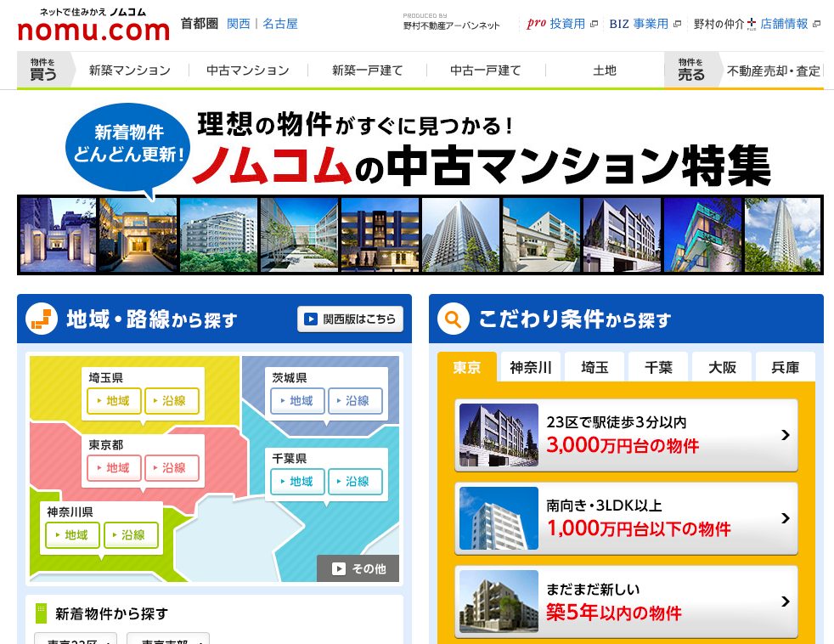834x644 pixels.
Task: Select 中古マンション in the navigation bar
Action: pyautogui.click(x=248, y=71)
